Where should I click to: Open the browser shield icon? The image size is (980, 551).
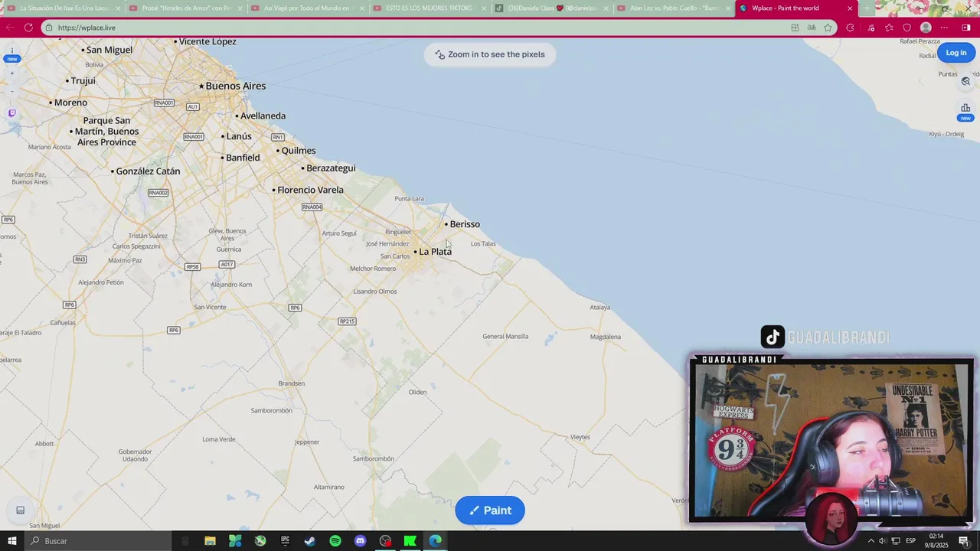[907, 28]
